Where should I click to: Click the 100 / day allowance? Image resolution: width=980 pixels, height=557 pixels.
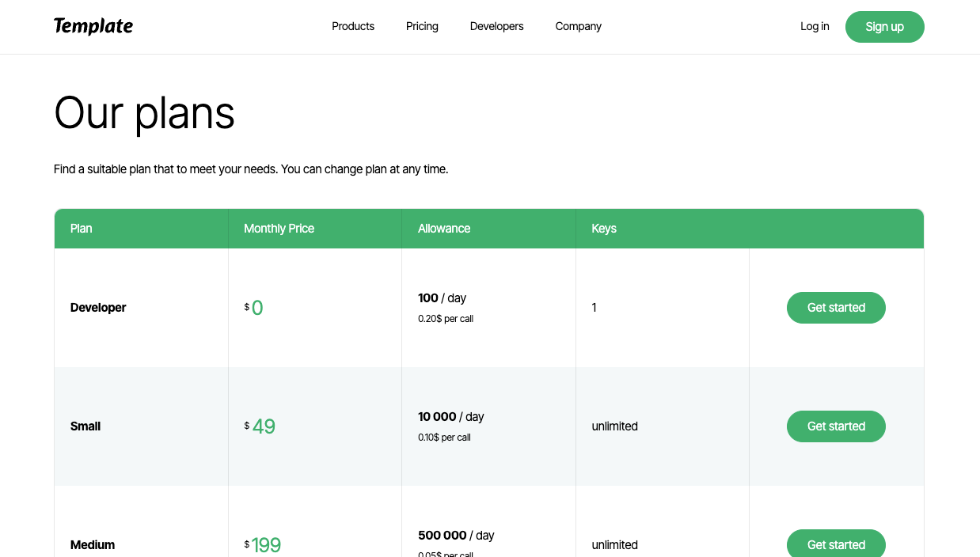[442, 298]
